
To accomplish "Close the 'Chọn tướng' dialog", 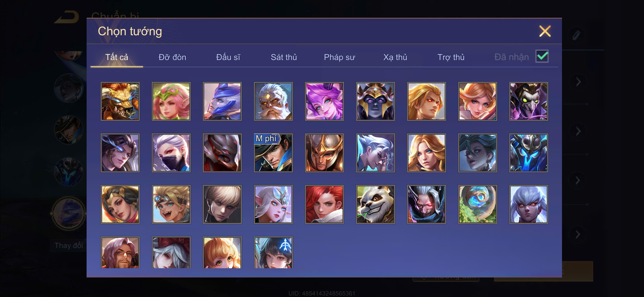I will [x=545, y=31].
